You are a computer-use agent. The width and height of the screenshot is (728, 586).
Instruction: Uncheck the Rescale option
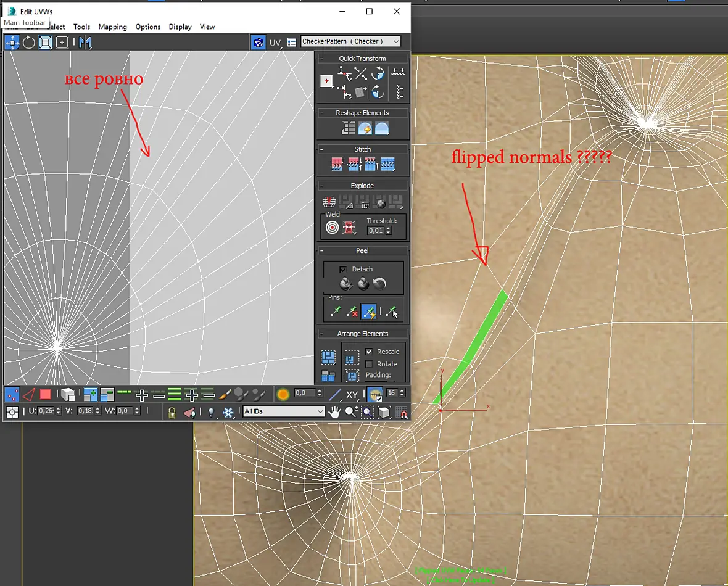point(369,352)
